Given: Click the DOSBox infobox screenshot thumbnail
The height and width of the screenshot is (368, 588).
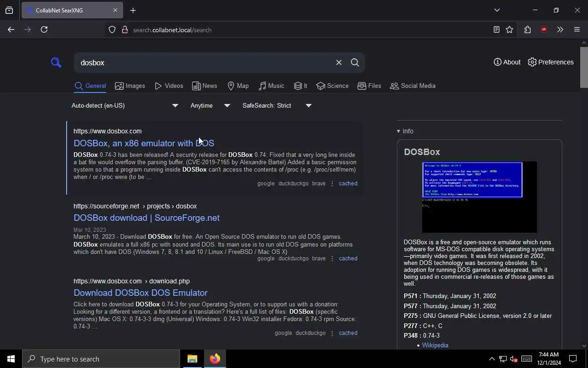Looking at the screenshot, I should pos(479,197).
